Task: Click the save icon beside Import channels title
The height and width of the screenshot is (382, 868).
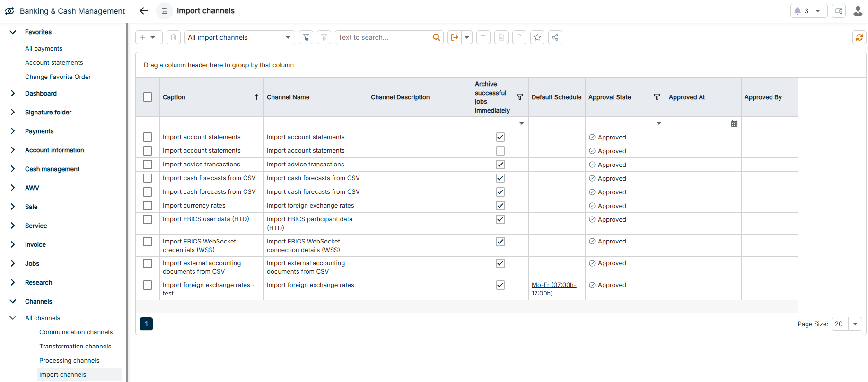Action: click(x=165, y=11)
